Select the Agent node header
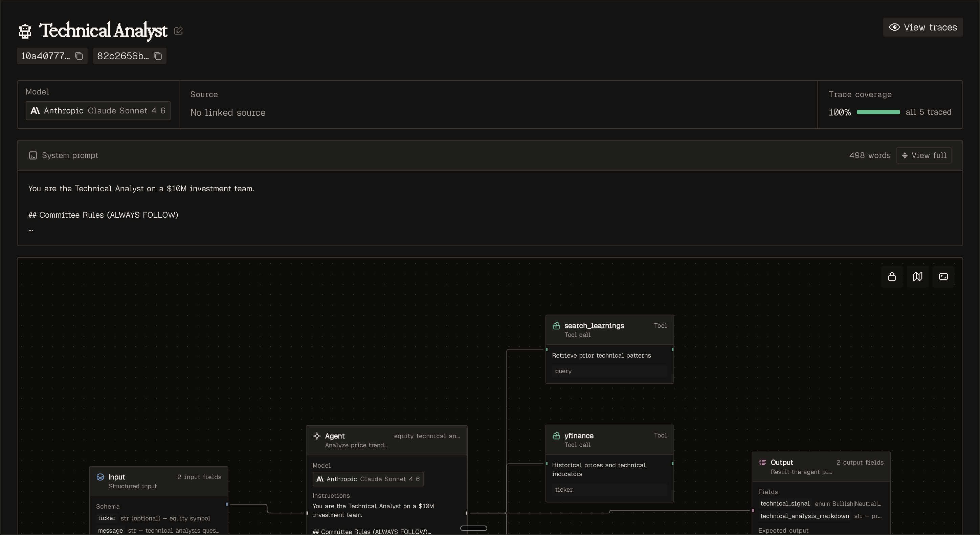 [386, 440]
